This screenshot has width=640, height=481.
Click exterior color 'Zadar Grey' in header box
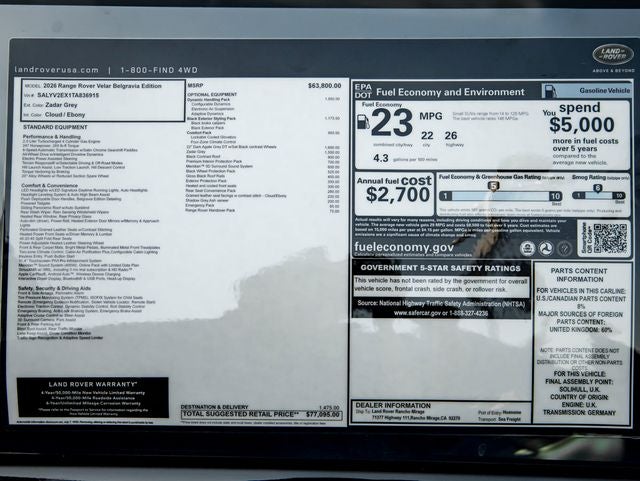tap(61, 105)
